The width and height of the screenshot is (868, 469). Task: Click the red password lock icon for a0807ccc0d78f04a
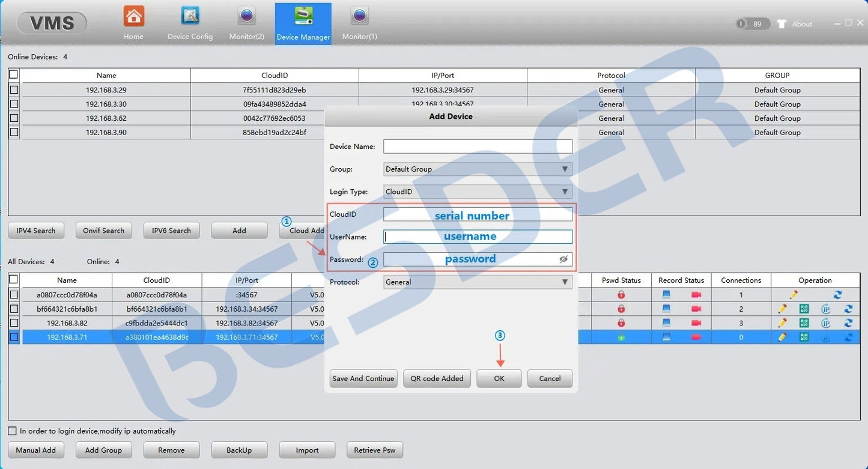click(621, 295)
